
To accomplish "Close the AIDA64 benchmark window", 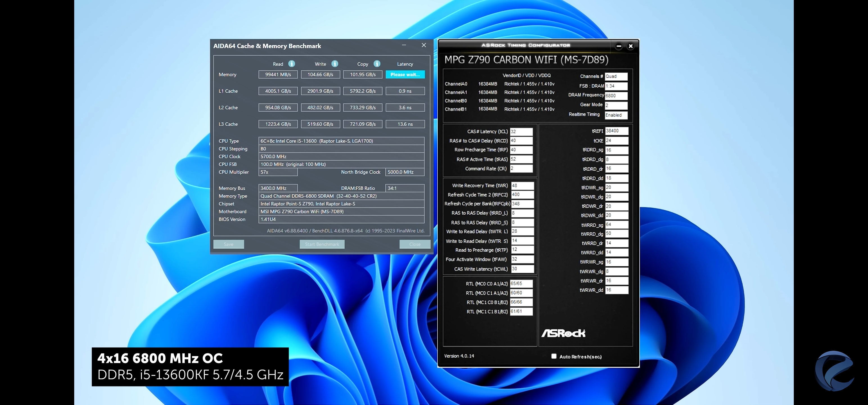I will click(424, 45).
